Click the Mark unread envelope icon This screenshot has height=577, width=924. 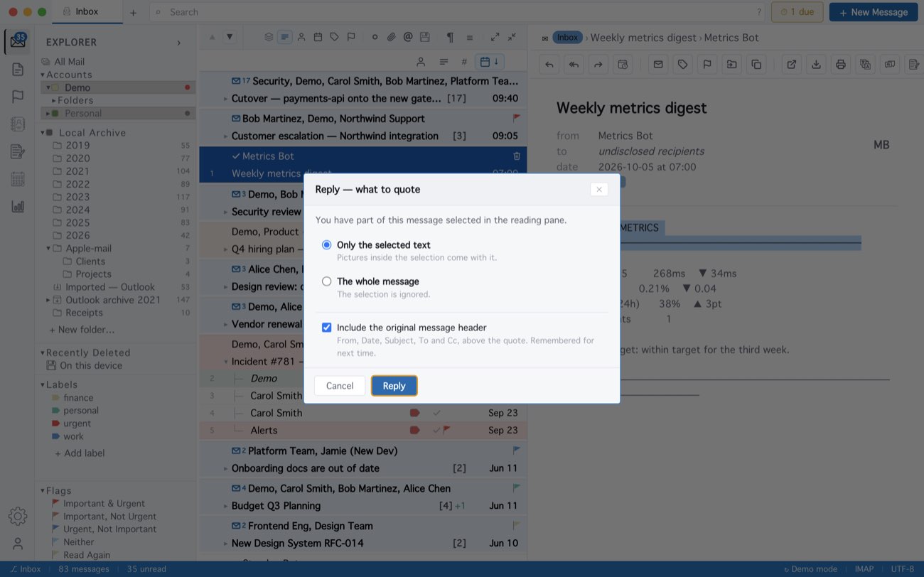658,65
